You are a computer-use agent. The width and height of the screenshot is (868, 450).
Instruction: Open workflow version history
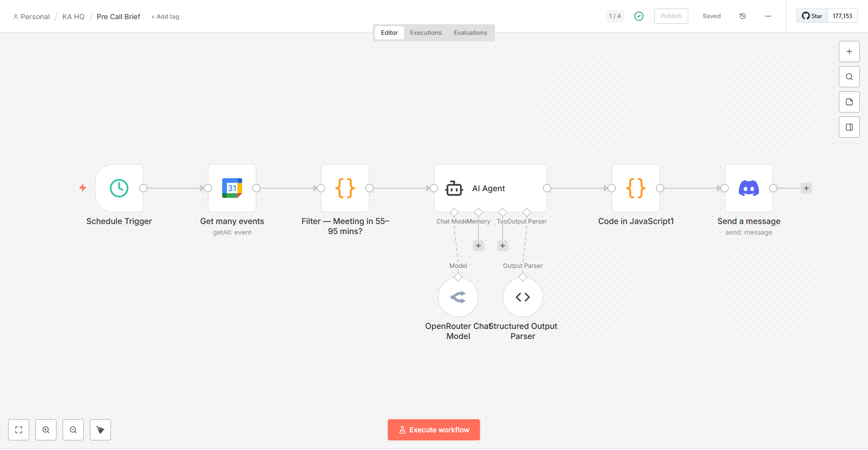(x=743, y=16)
